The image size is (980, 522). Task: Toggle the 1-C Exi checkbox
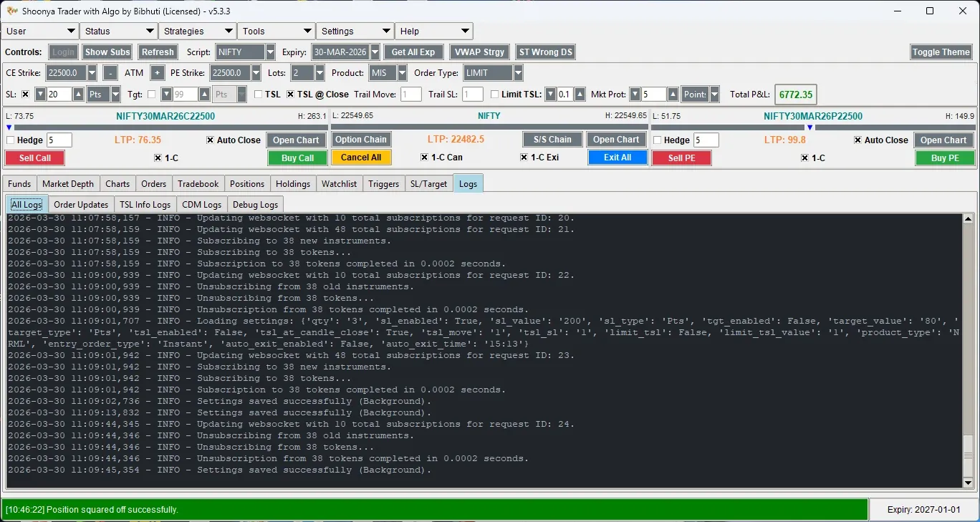[524, 158]
